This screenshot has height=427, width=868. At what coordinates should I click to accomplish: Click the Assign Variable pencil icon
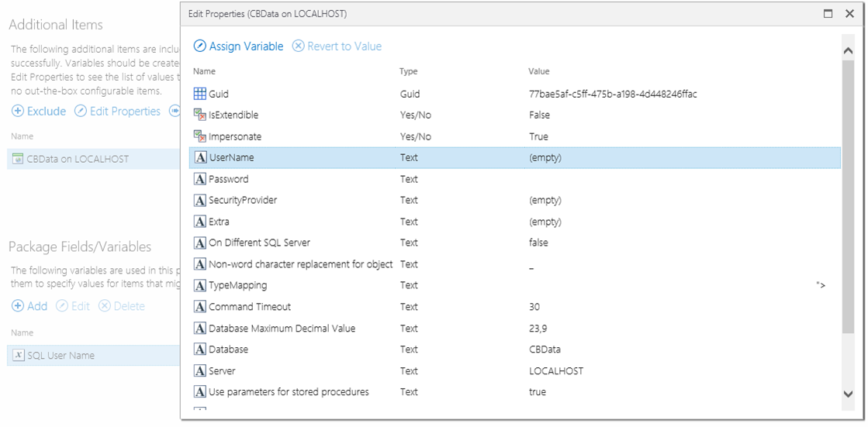point(199,46)
